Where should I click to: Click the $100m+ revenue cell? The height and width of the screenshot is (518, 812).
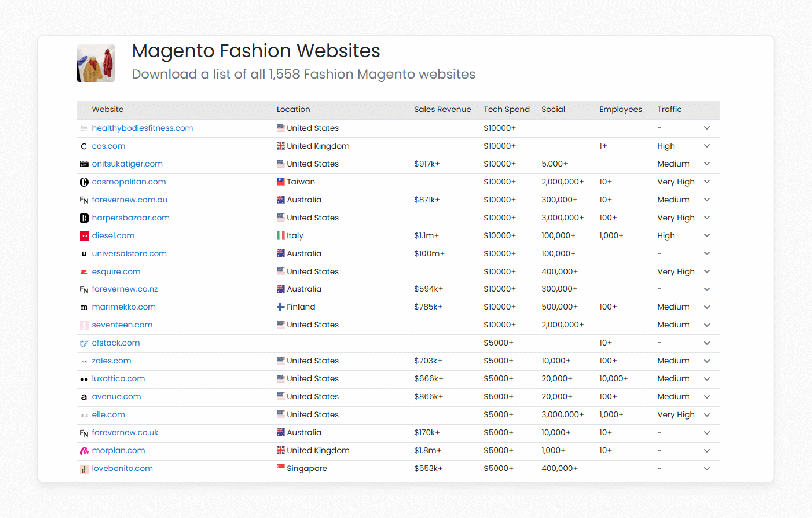(x=429, y=253)
